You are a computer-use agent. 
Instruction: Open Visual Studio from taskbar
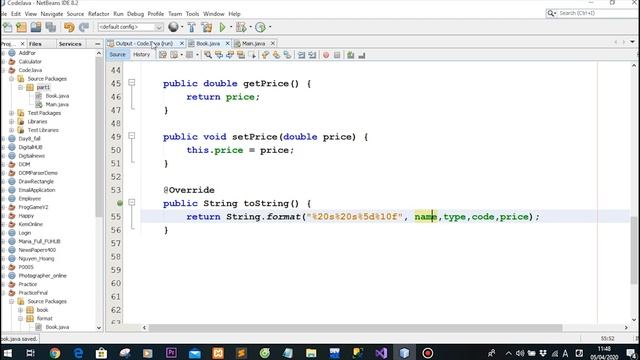pos(381,353)
